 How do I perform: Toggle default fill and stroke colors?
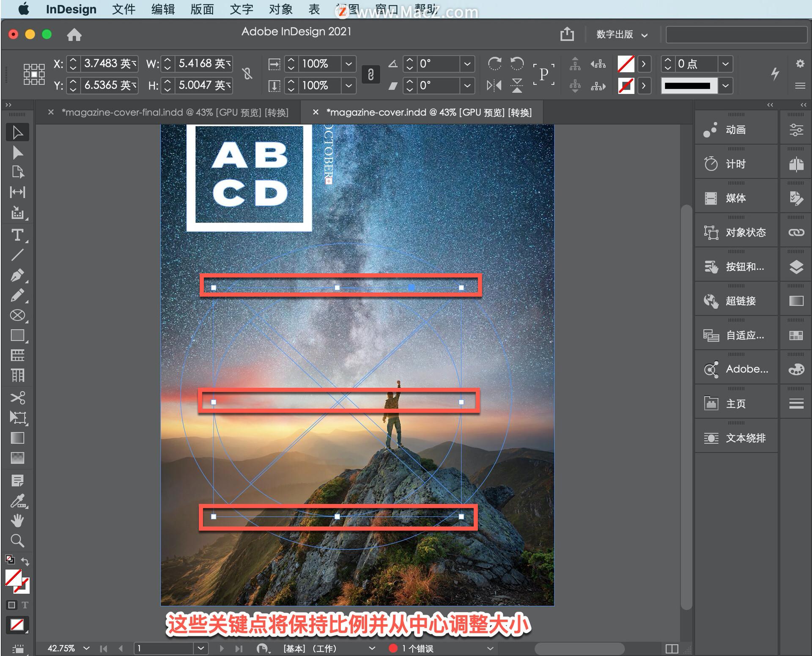tap(10, 558)
